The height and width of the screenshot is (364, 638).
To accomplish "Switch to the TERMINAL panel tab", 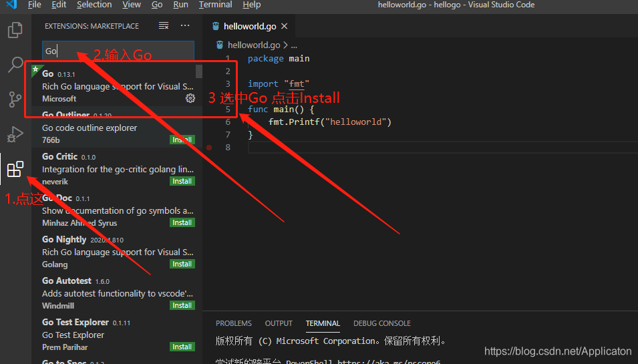I will (323, 323).
